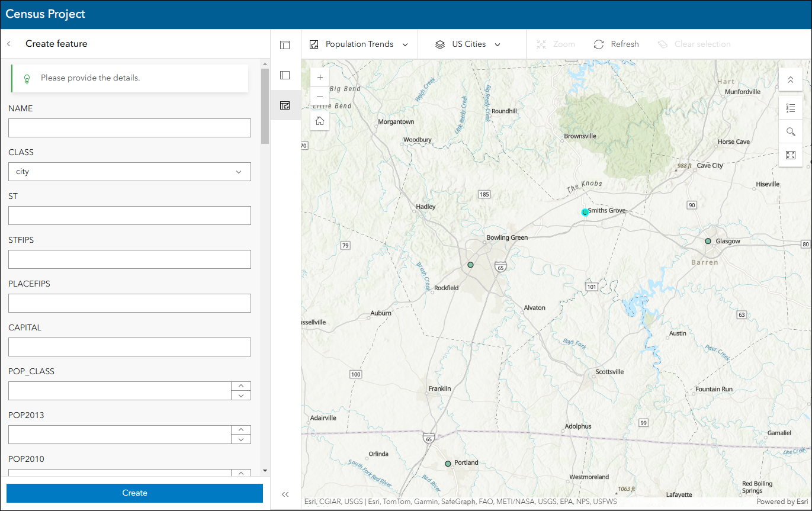Increase the POP2013 value
This screenshot has width=812, height=511.
241,430
